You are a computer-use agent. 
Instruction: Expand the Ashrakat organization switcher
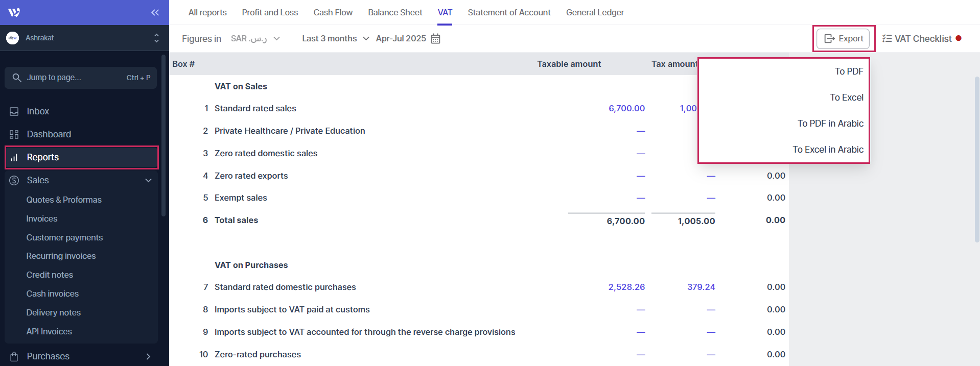click(156, 38)
